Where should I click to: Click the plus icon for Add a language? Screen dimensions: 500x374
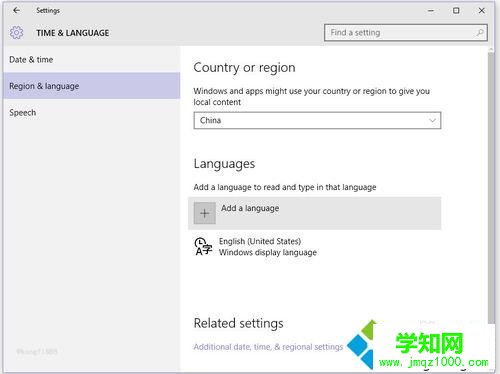pyautogui.click(x=205, y=213)
